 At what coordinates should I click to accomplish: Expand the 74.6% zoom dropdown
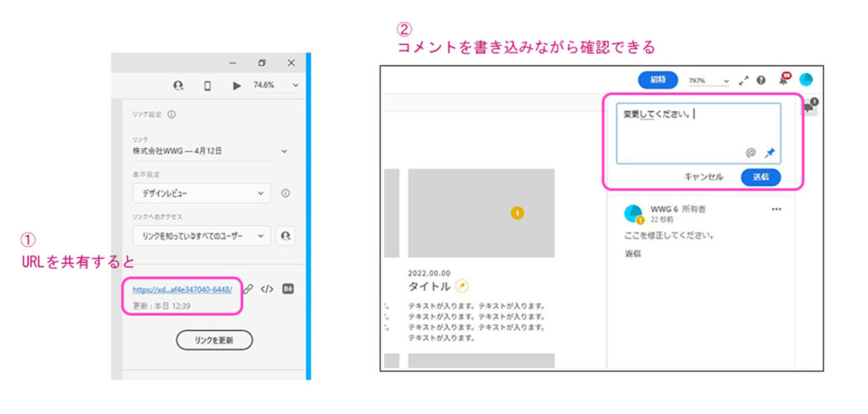coord(295,86)
